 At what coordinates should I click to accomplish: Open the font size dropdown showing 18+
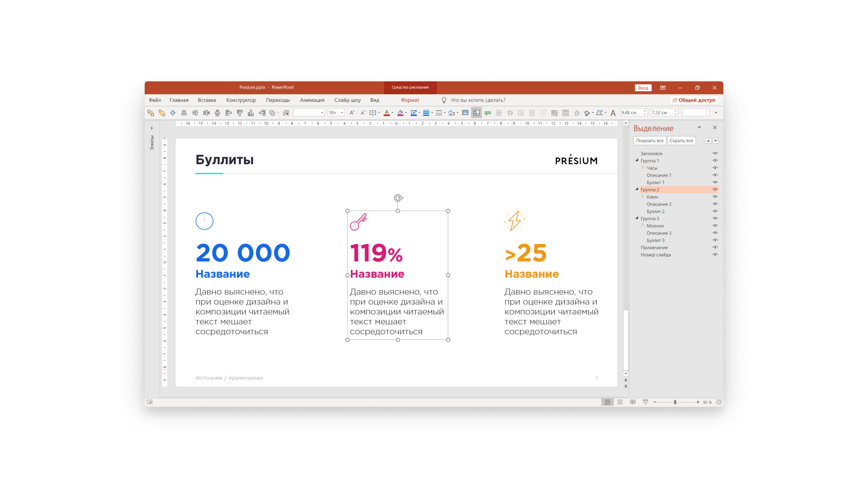coord(342,113)
